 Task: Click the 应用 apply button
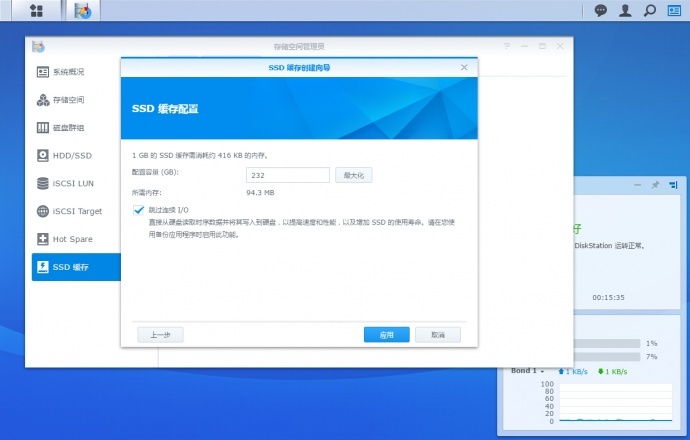pos(386,335)
